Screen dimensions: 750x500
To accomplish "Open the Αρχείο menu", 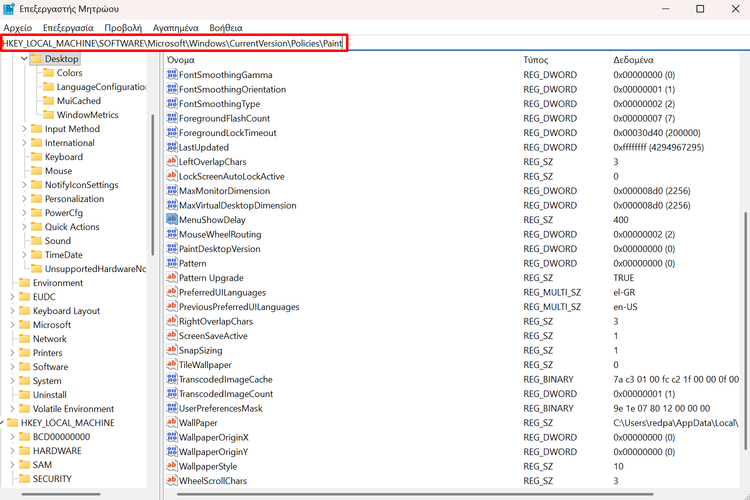I will click(x=18, y=28).
